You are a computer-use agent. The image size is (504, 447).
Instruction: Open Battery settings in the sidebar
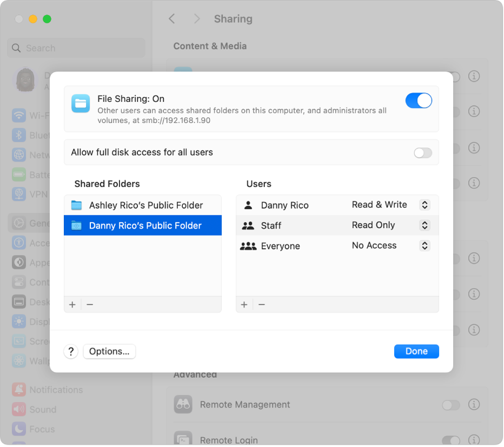(30, 175)
